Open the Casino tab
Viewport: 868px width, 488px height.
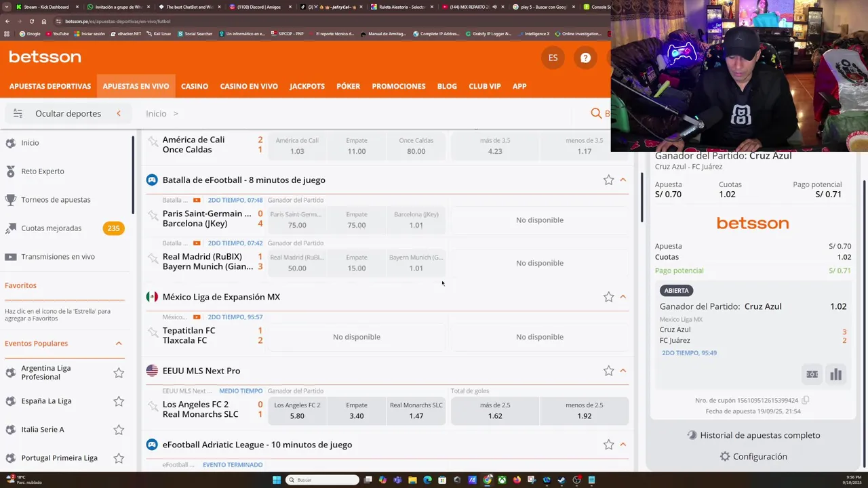[195, 86]
